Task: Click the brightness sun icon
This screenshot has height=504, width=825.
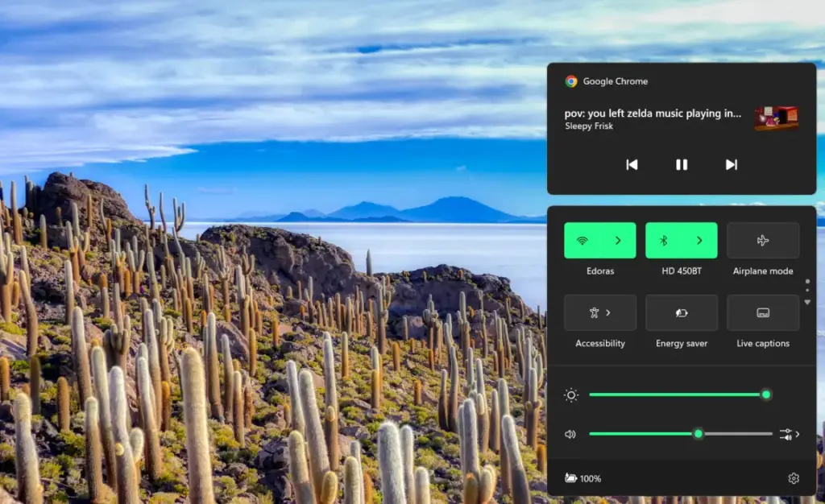Action: point(571,395)
